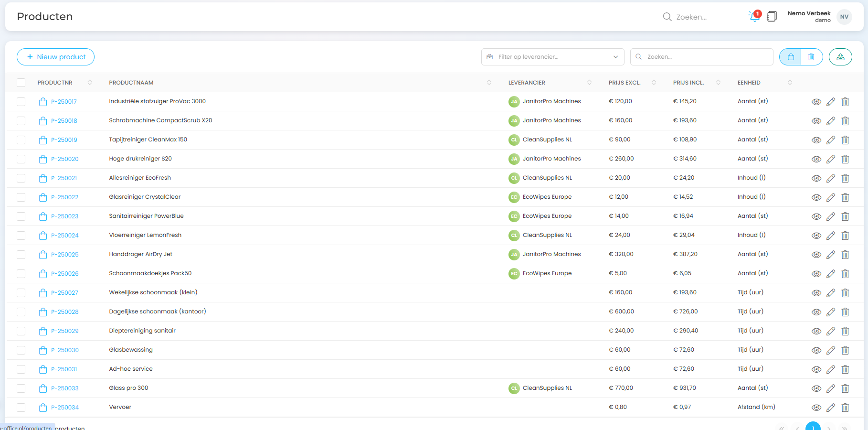Show deleted products with toolbar trash toggle

[811, 57]
